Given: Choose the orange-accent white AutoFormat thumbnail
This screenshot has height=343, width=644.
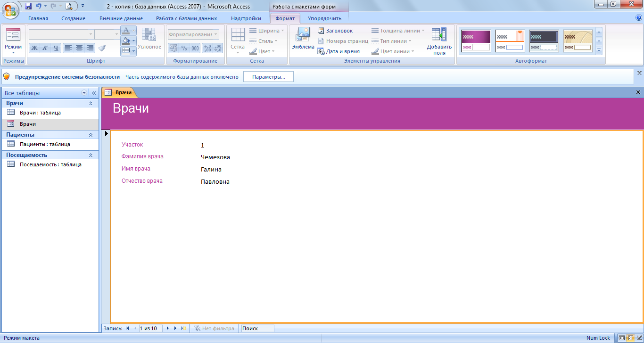Looking at the screenshot, I should click(510, 41).
